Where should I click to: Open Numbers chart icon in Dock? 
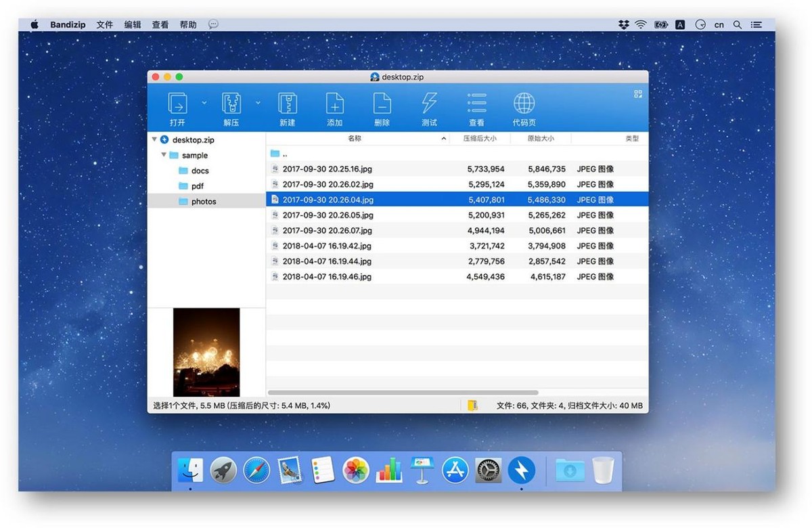click(x=388, y=470)
